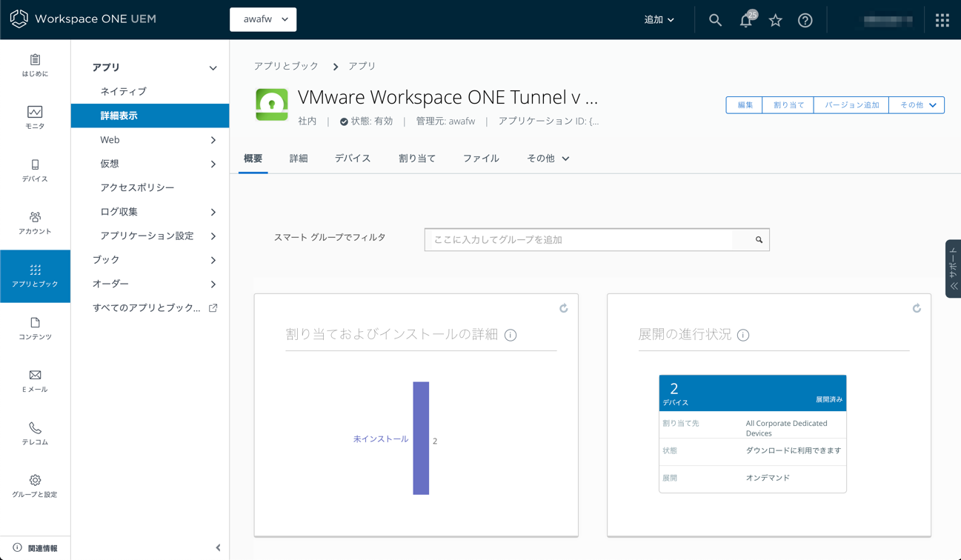961x560 pixels.
Task: Expand the ブック submenu
Action: (213, 260)
